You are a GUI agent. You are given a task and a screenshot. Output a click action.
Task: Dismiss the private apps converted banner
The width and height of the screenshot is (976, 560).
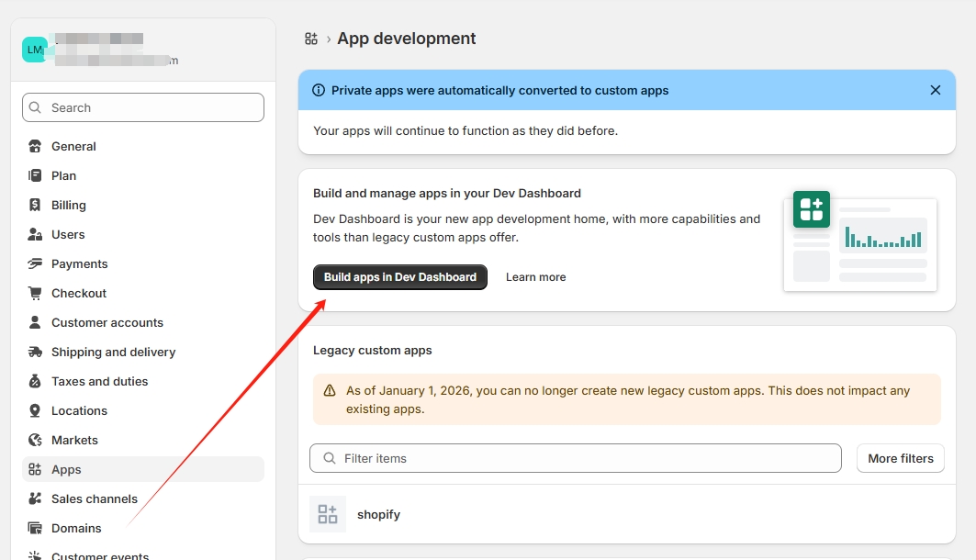[935, 90]
